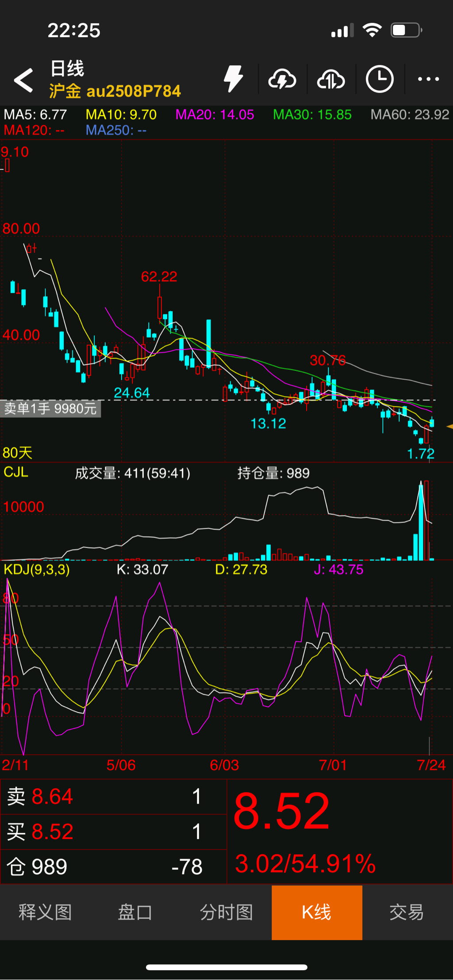
Task: Tap the 持仓量: 989 readout
Action: (273, 473)
